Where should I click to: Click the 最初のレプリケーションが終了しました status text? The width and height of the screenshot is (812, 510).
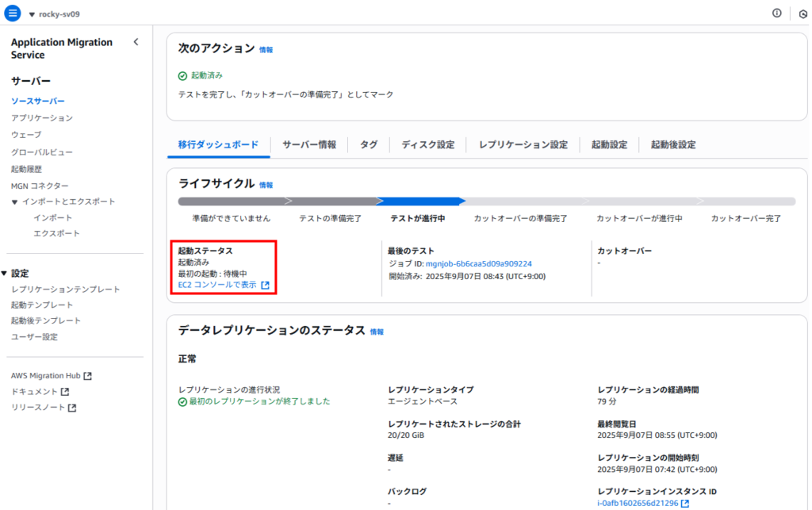259,402
